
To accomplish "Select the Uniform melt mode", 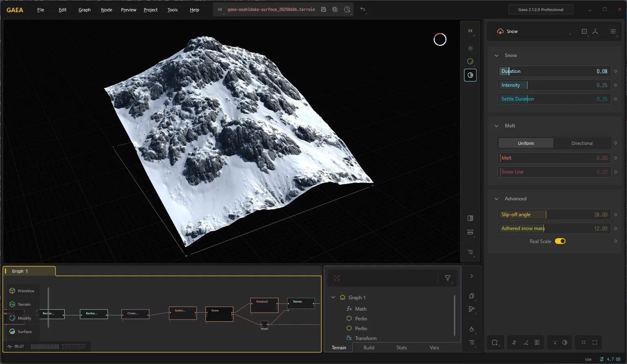I will 526,143.
